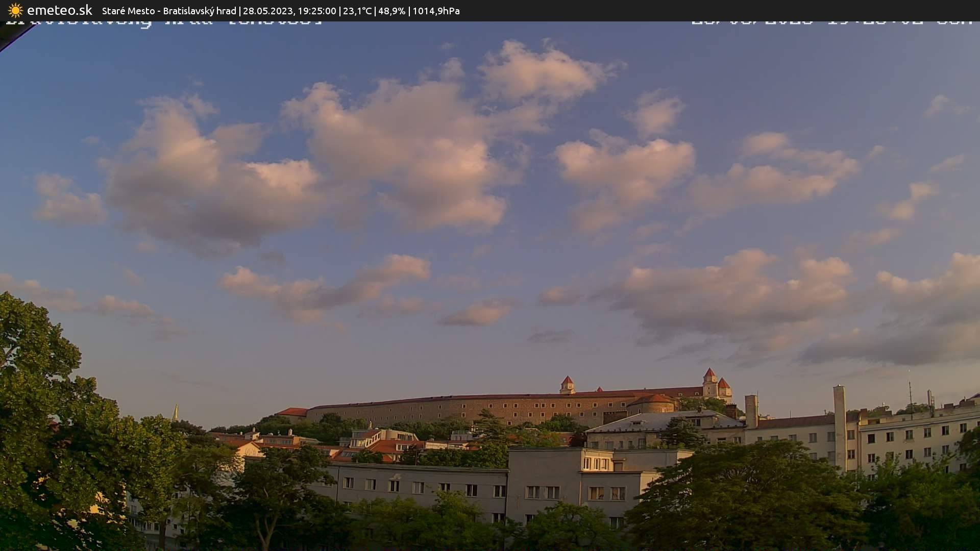Viewport: 980px width, 551px height.
Task: Select the pressure reading 1014,9hPa
Action: click(x=436, y=11)
